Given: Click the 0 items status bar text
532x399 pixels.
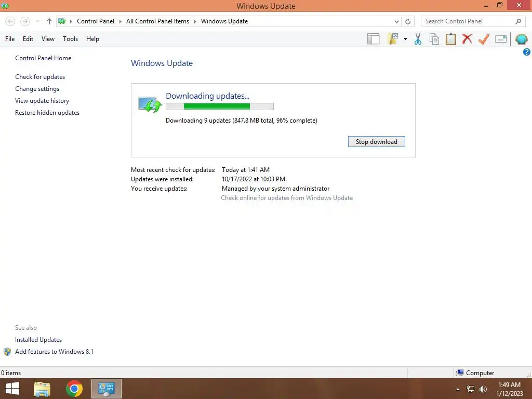Looking at the screenshot, I should click(11, 373).
